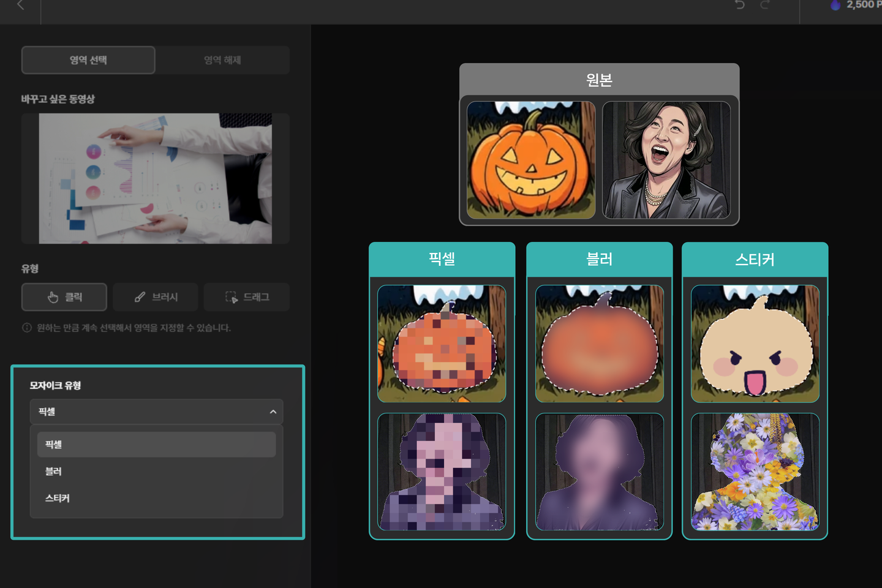Click the pixelated pumpkin example image
The height and width of the screenshot is (588, 882).
442,344
